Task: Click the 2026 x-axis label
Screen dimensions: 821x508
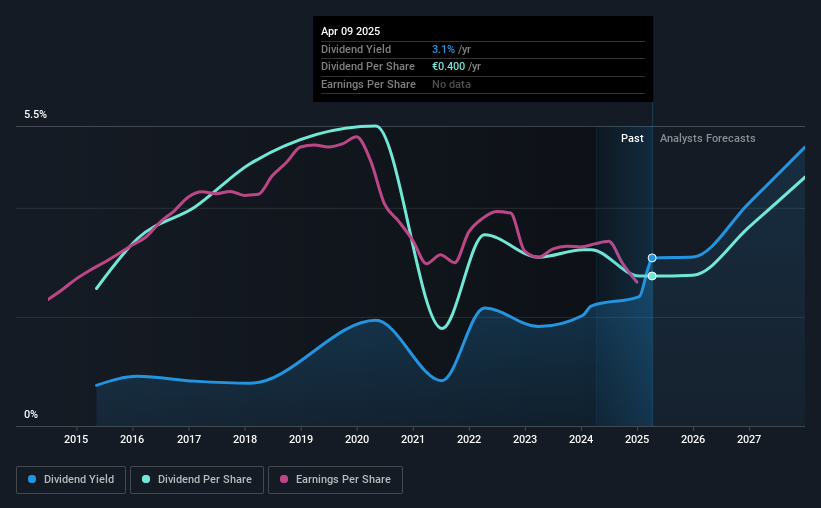Action: point(693,439)
